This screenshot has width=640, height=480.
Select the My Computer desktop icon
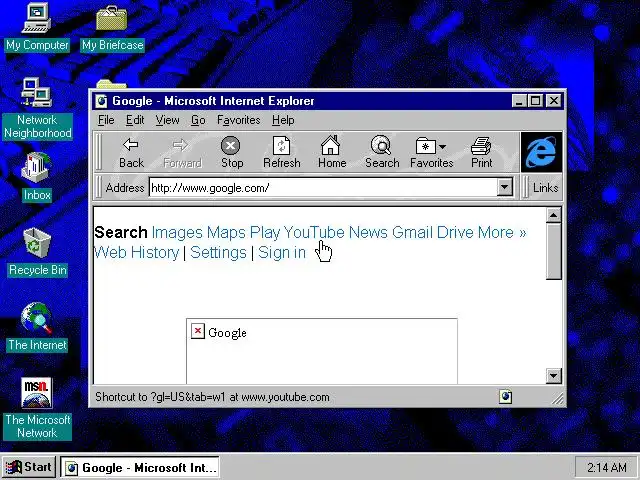[x=37, y=27]
